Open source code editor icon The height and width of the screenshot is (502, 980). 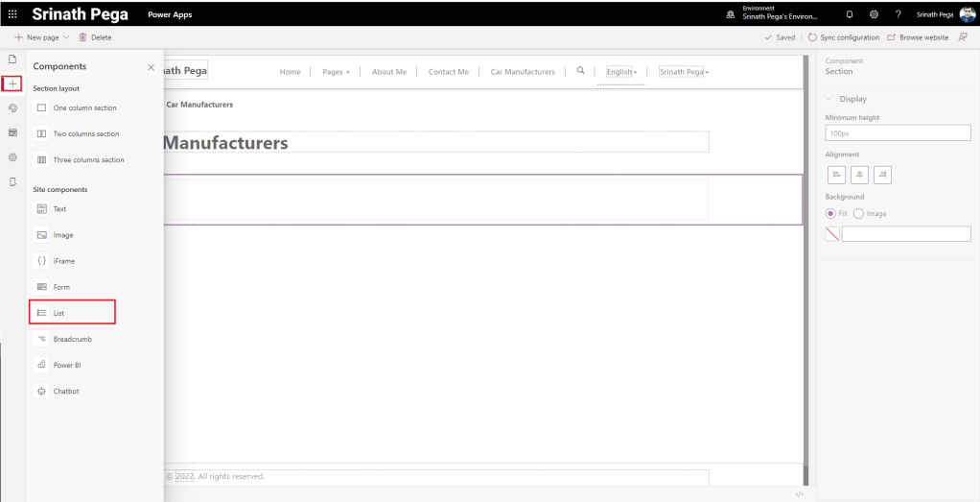click(799, 494)
